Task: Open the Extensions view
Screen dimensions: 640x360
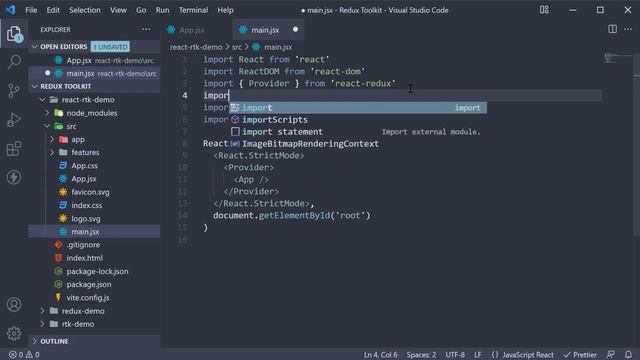Action: pos(14,149)
